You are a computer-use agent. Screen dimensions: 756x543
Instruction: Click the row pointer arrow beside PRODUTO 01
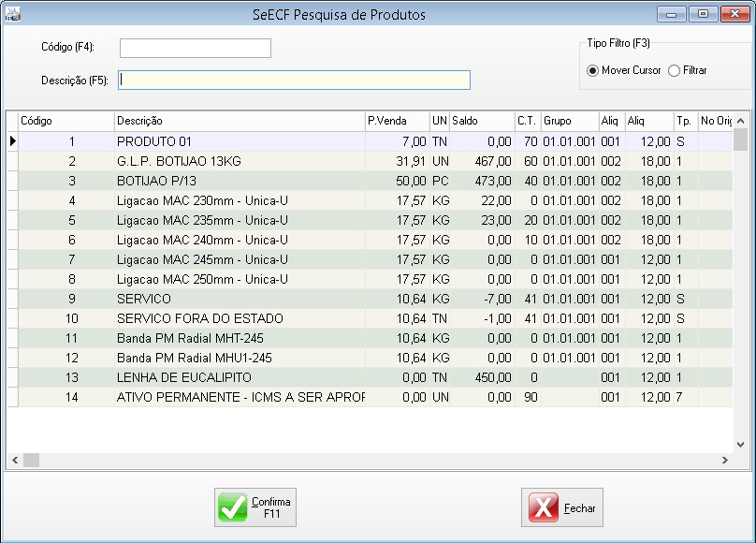pos(13,141)
